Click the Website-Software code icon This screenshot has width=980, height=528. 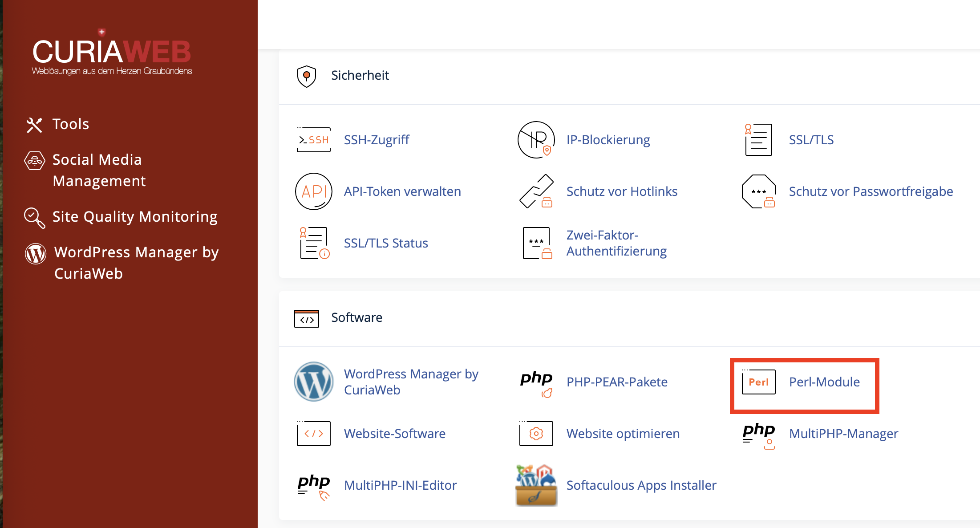coord(314,433)
